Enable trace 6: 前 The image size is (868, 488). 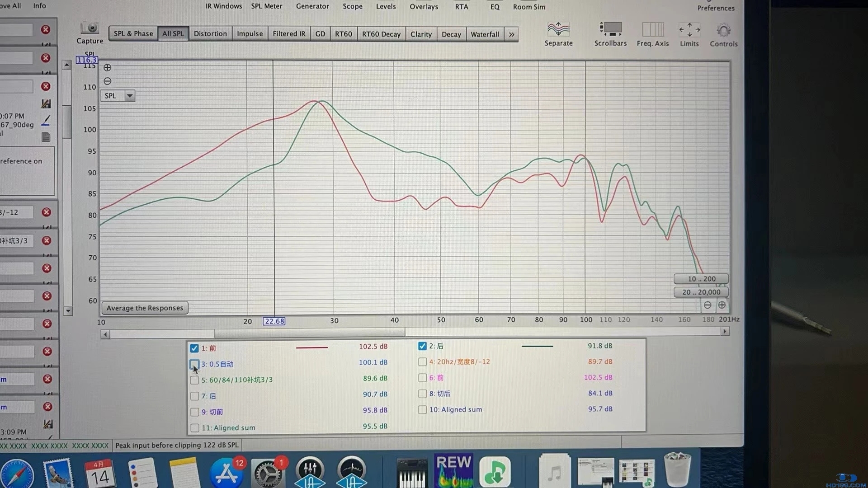point(422,378)
